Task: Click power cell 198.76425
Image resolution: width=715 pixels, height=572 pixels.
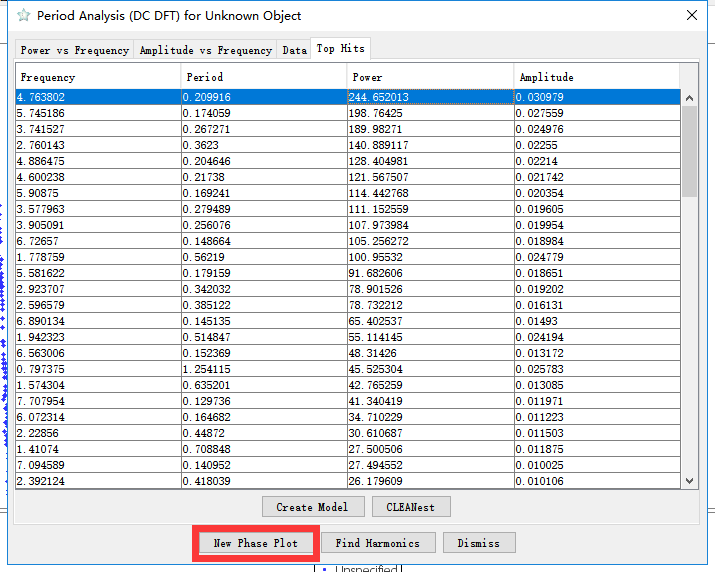Action: pos(431,113)
